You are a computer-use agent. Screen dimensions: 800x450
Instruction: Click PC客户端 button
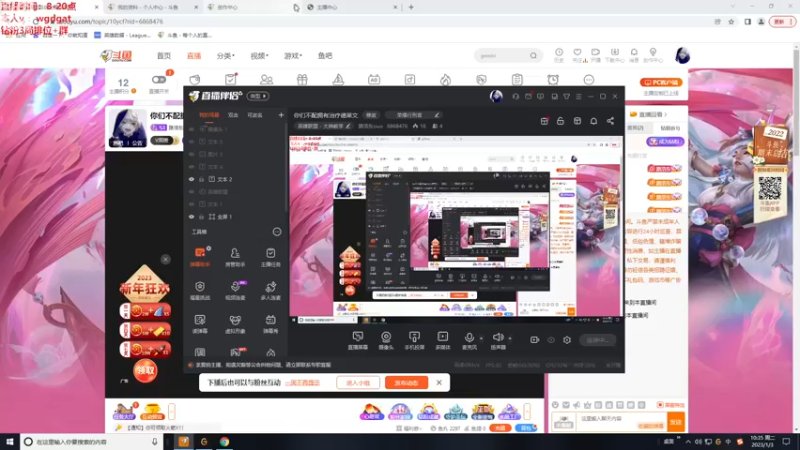(x=661, y=82)
